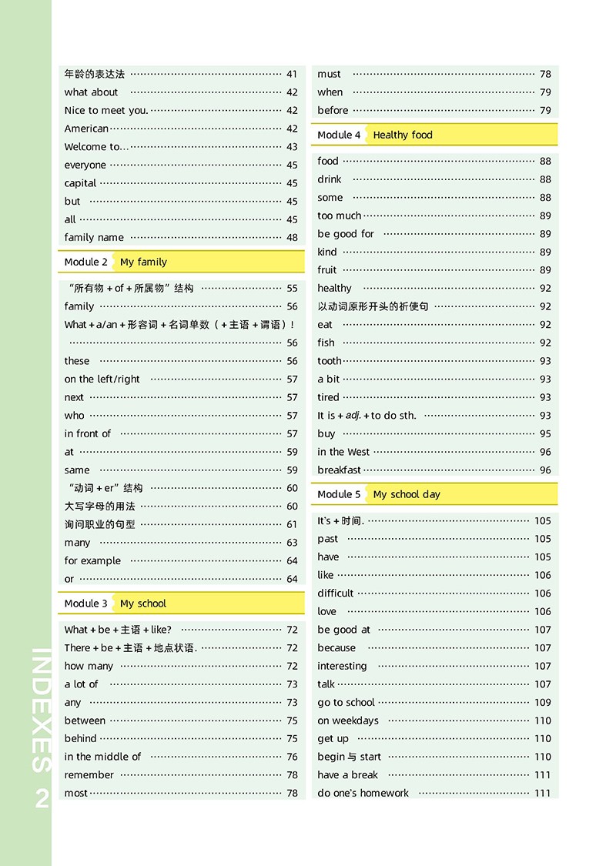Screen dimensions: 616x866
Task: Select the 'too much' index entry
Action: pyautogui.click(x=339, y=216)
